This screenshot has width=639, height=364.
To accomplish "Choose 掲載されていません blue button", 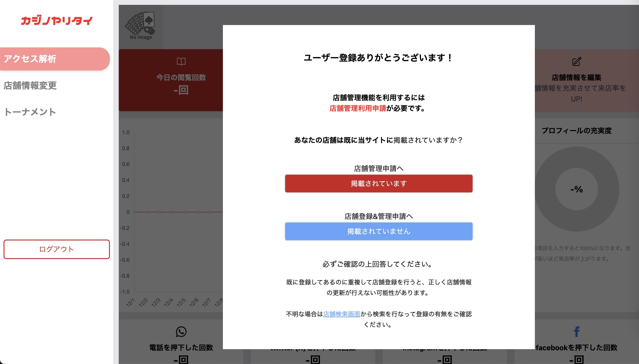I will 379,231.
